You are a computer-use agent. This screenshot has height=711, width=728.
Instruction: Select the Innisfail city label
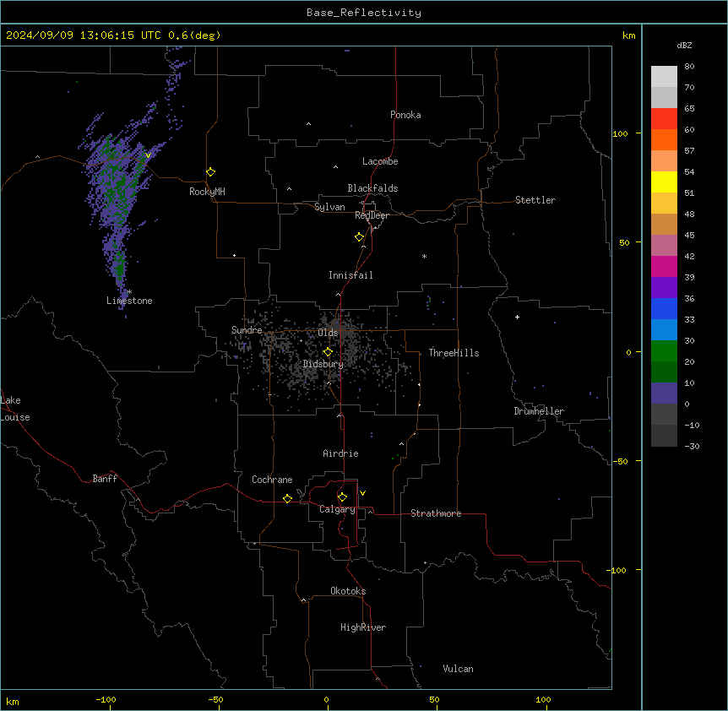pos(350,275)
